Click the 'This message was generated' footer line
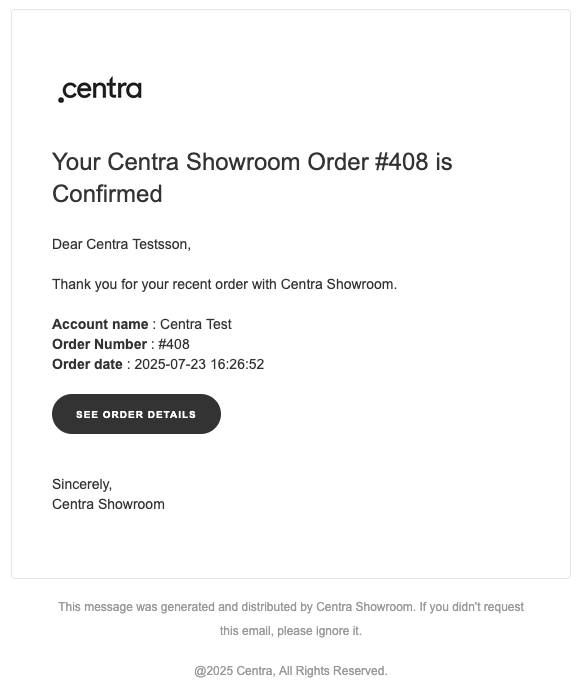The height and width of the screenshot is (687, 586). click(x=291, y=607)
